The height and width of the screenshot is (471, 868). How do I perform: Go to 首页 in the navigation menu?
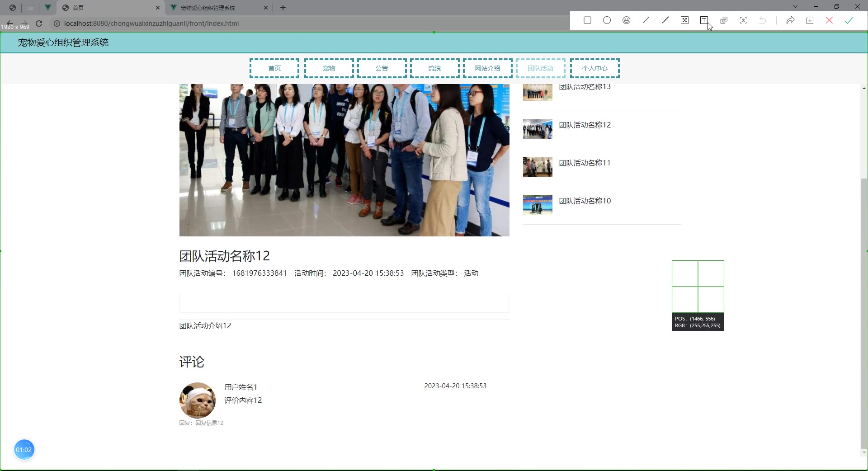[x=274, y=68]
